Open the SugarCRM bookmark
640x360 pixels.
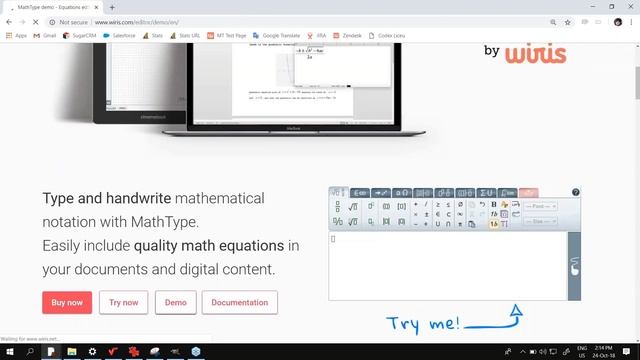point(80,36)
